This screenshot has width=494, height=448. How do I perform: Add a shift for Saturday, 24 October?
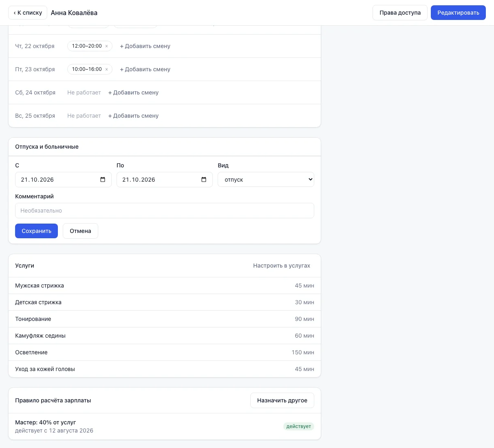[133, 92]
